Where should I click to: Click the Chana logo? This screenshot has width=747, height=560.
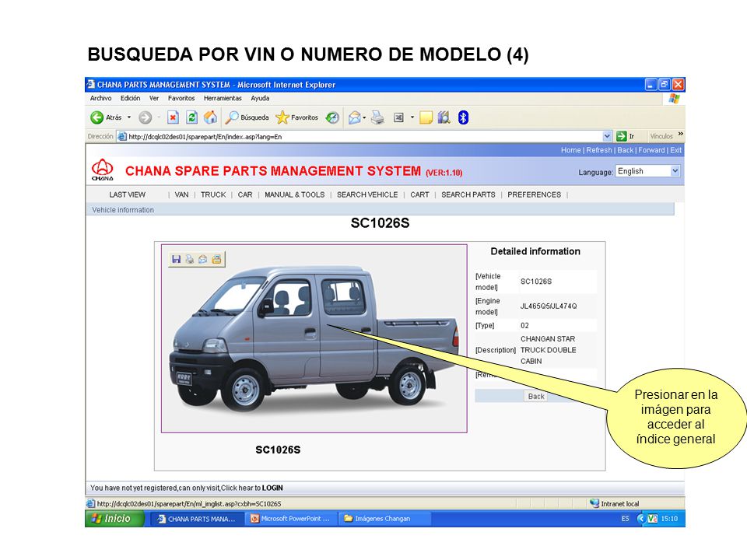click(x=103, y=170)
